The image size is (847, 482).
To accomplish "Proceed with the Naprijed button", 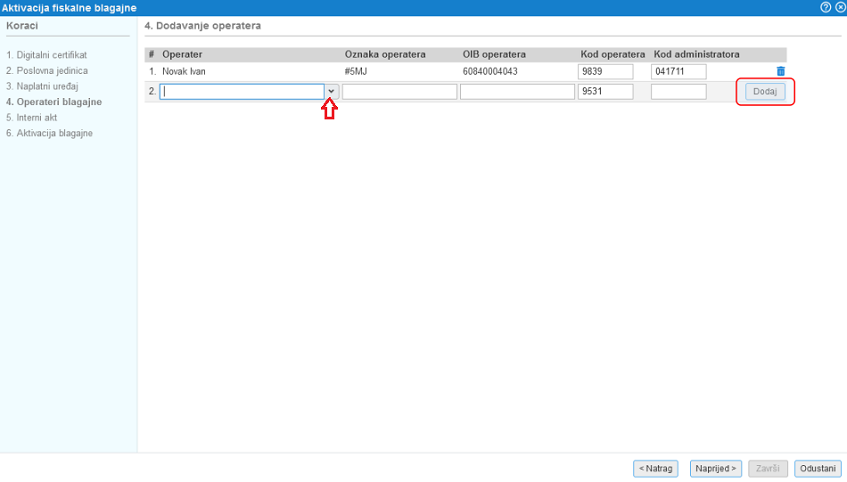I will click(716, 468).
